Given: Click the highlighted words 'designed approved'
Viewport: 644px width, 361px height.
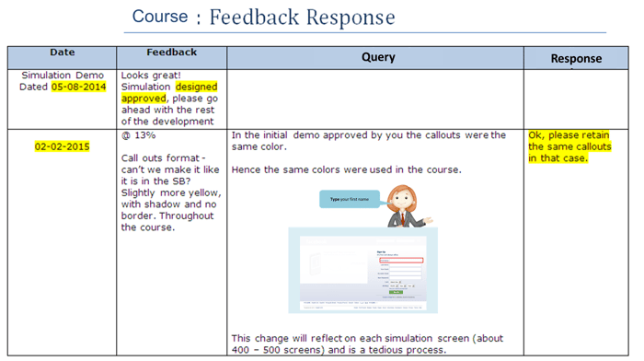Looking at the screenshot, I should 169,92.
